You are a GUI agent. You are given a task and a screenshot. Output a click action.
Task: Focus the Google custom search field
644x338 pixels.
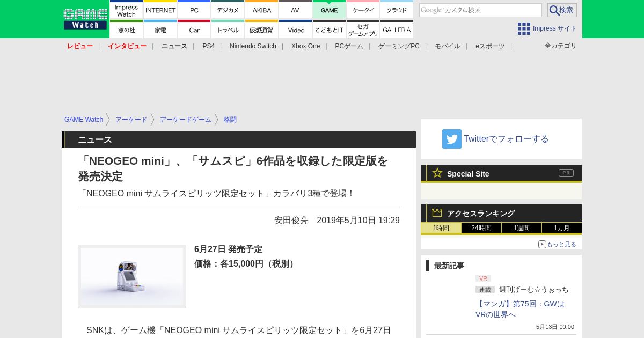pyautogui.click(x=480, y=10)
